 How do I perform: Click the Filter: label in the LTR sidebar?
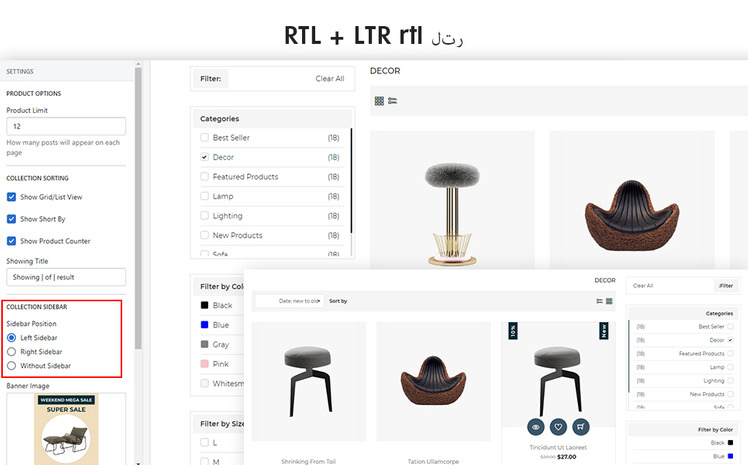click(210, 79)
